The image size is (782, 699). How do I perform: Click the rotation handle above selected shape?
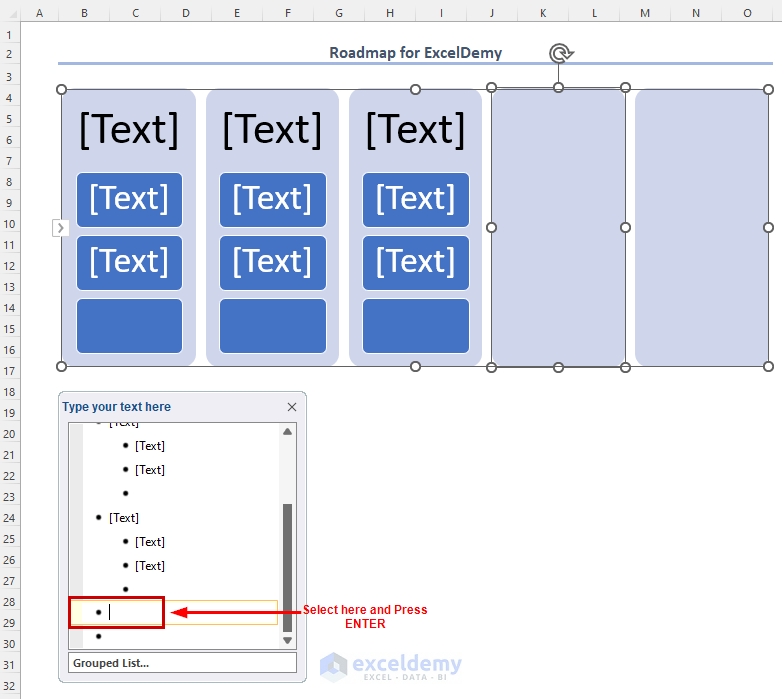(x=561, y=53)
